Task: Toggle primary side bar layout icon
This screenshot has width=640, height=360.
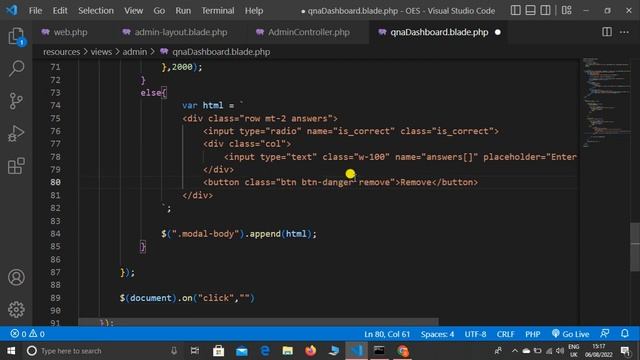Action: click(x=516, y=10)
